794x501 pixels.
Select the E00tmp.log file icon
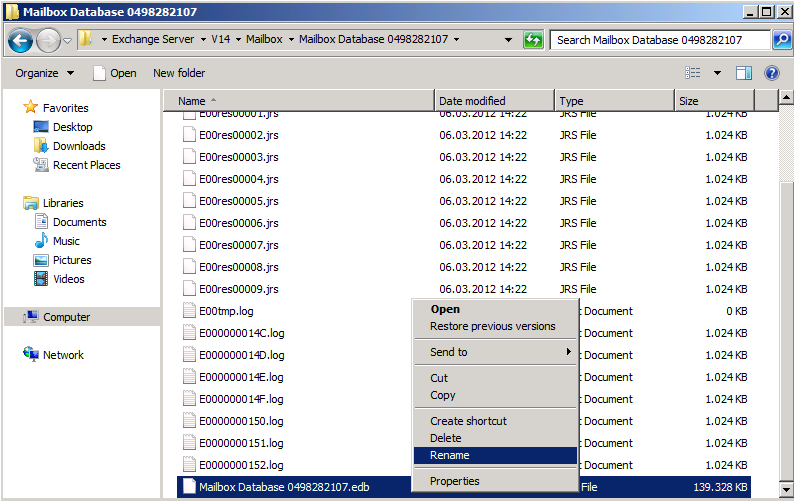click(x=191, y=311)
